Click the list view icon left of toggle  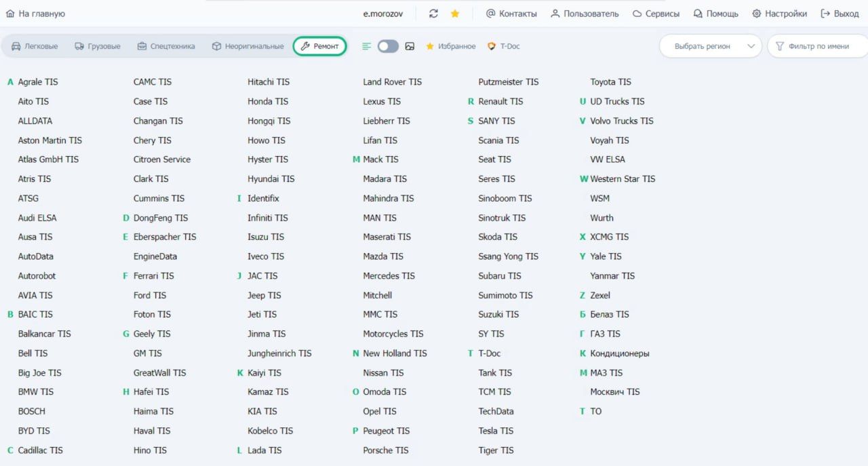366,46
